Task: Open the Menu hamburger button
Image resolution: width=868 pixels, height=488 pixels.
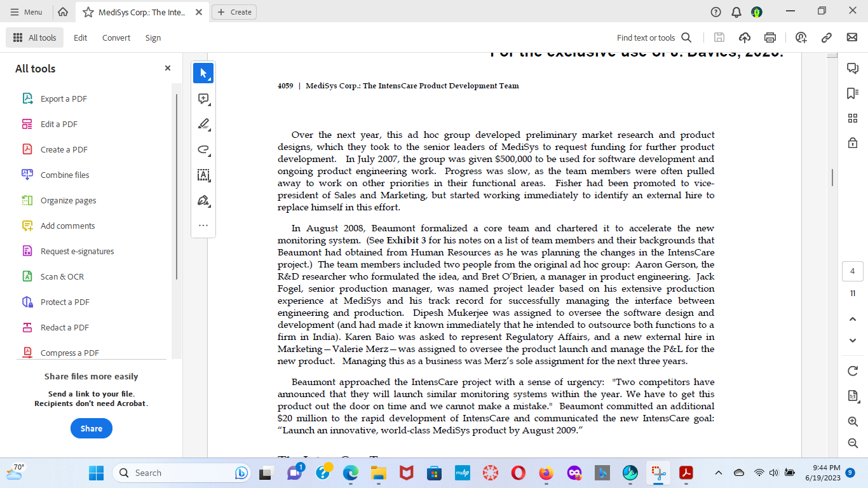Action: click(x=27, y=12)
